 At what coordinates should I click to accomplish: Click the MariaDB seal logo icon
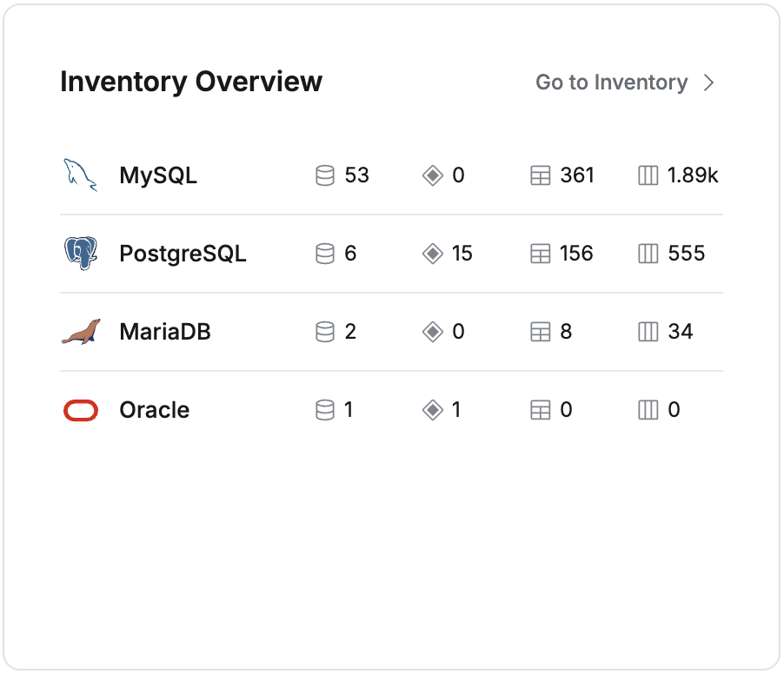(x=80, y=332)
